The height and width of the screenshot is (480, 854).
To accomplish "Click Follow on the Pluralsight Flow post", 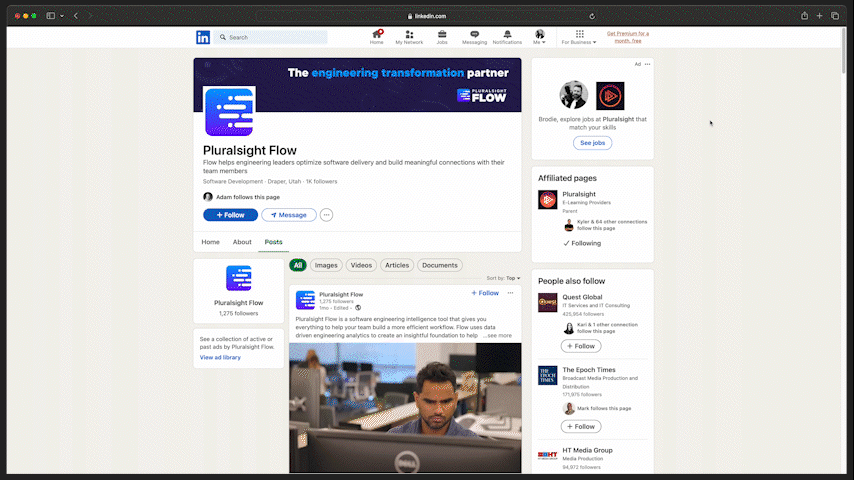I will [485, 293].
